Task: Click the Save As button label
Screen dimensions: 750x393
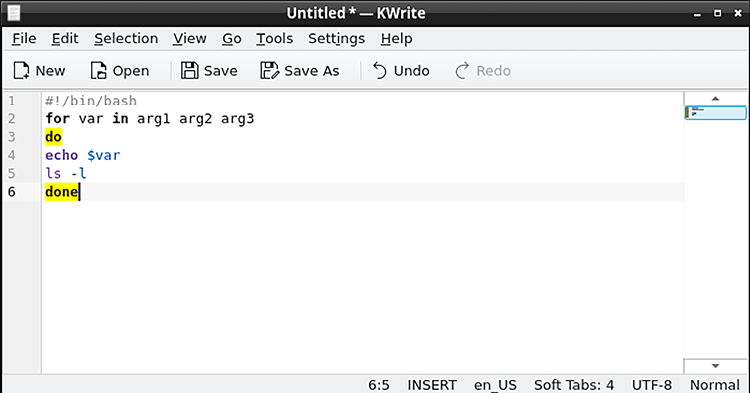Action: point(311,71)
